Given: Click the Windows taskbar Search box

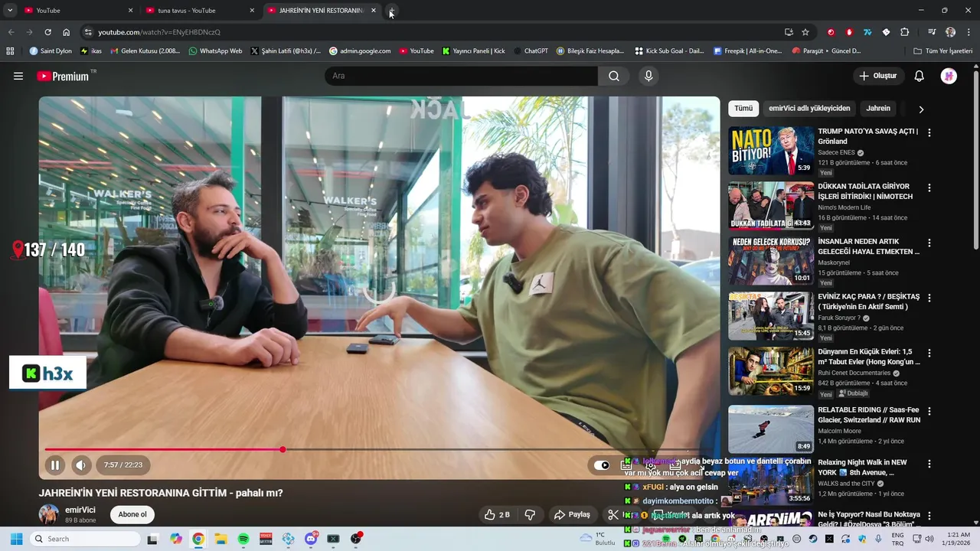Looking at the screenshot, I should pyautogui.click(x=85, y=539).
